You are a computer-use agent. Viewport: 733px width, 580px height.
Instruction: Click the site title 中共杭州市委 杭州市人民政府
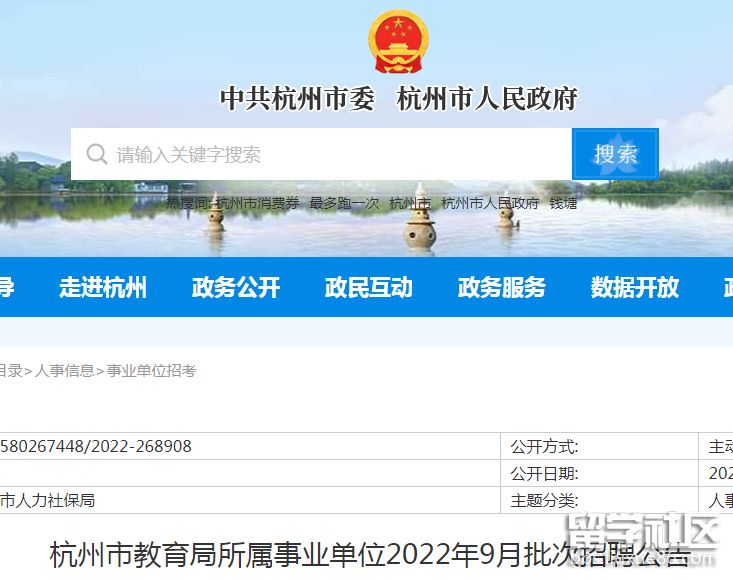[398, 99]
